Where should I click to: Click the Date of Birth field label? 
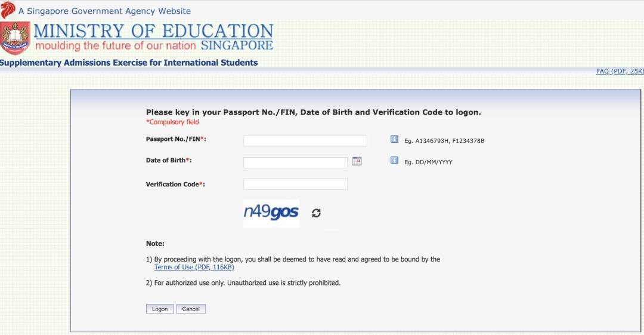click(x=168, y=161)
